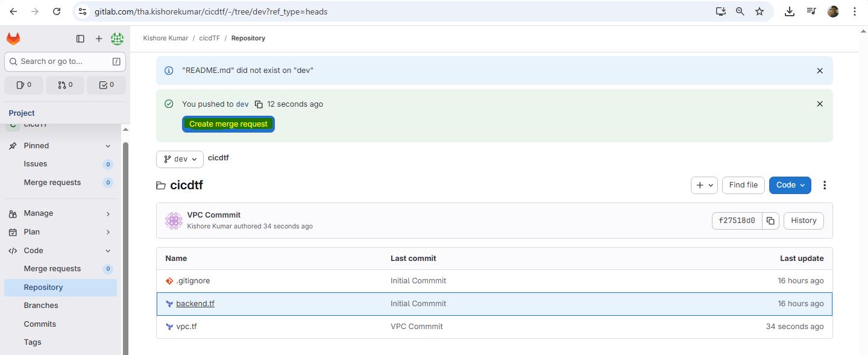
Task: Open the vpc.tf file
Action: coord(186,327)
